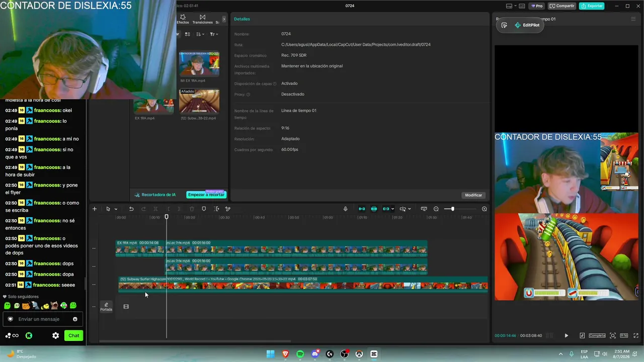
Task: Open Windows Start menu
Action: (x=270, y=354)
